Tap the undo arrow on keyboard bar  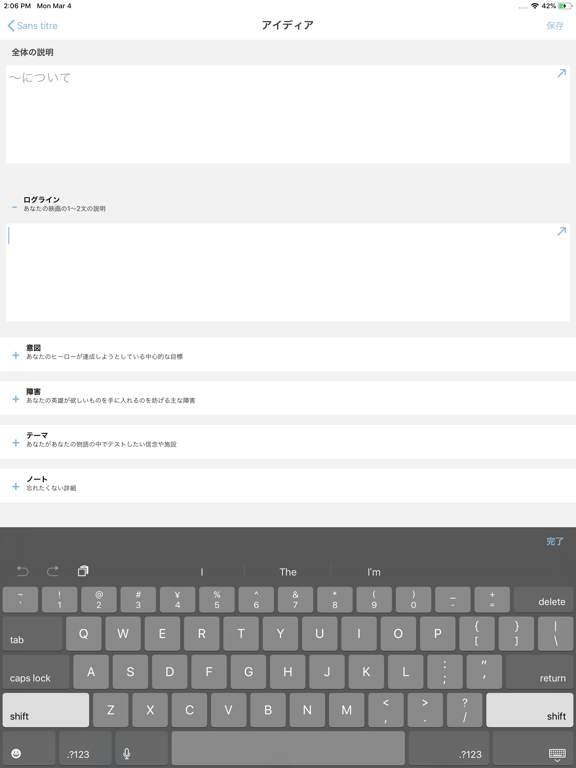point(23,571)
